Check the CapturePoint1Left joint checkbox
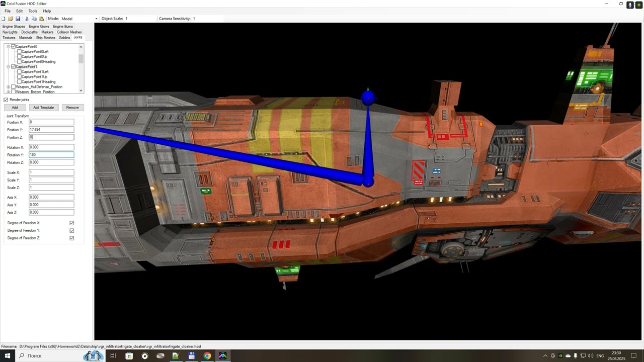644x362 pixels. click(x=20, y=72)
